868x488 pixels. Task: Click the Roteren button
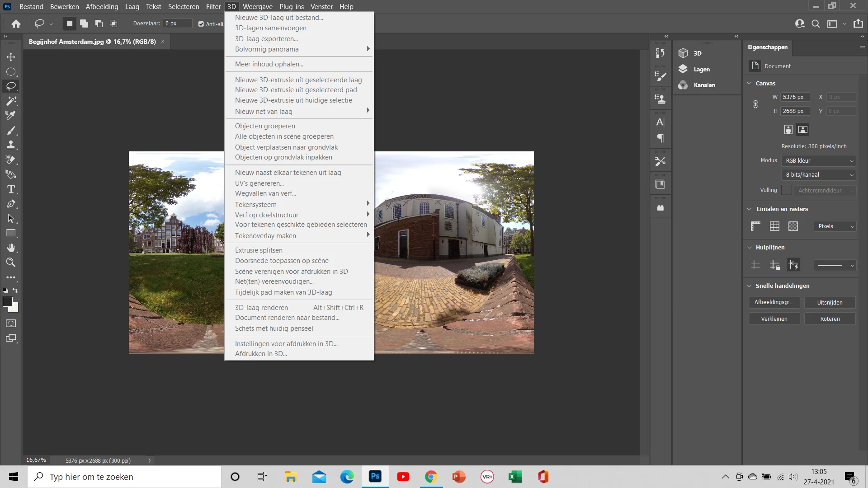coord(830,319)
